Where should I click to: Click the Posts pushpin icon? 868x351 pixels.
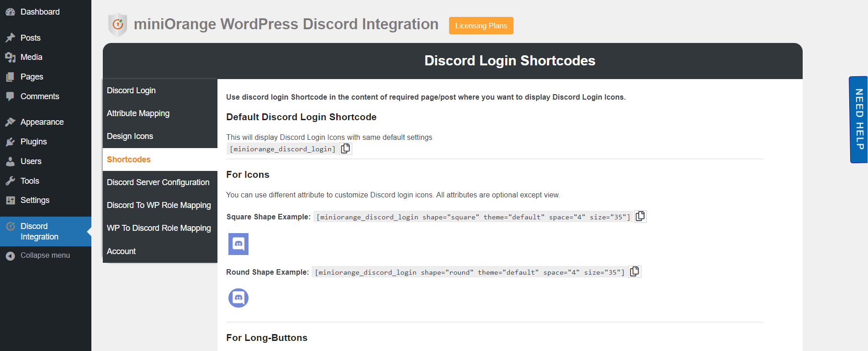pos(10,38)
